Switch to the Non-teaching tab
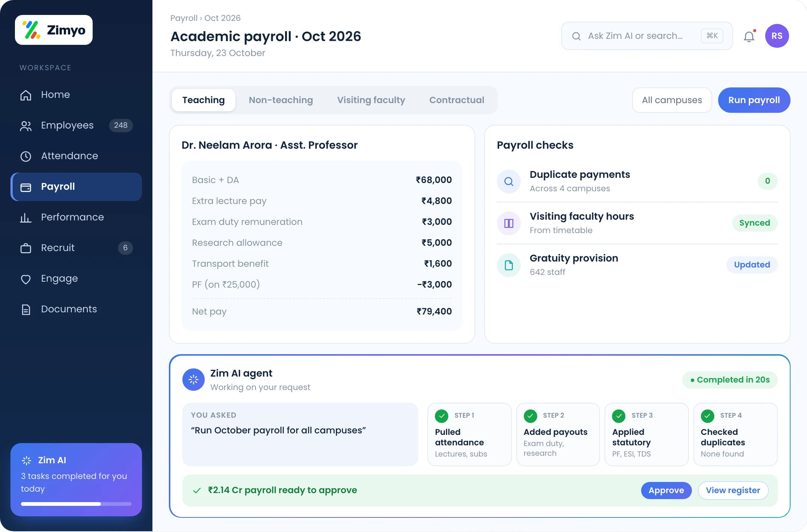 (281, 100)
